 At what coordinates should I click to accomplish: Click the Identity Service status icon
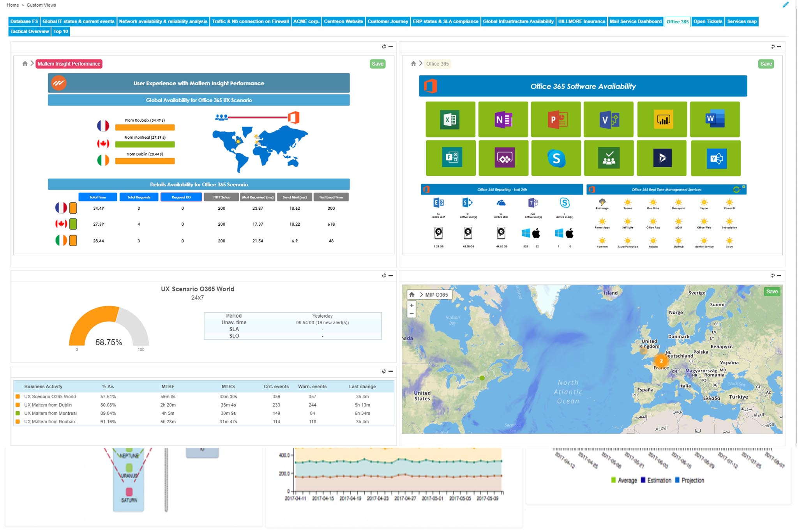[704, 240]
